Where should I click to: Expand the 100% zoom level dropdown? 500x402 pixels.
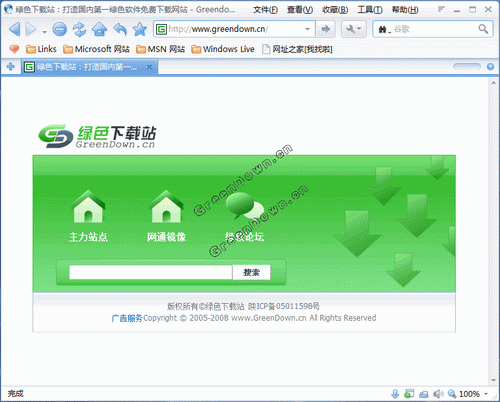click(486, 394)
